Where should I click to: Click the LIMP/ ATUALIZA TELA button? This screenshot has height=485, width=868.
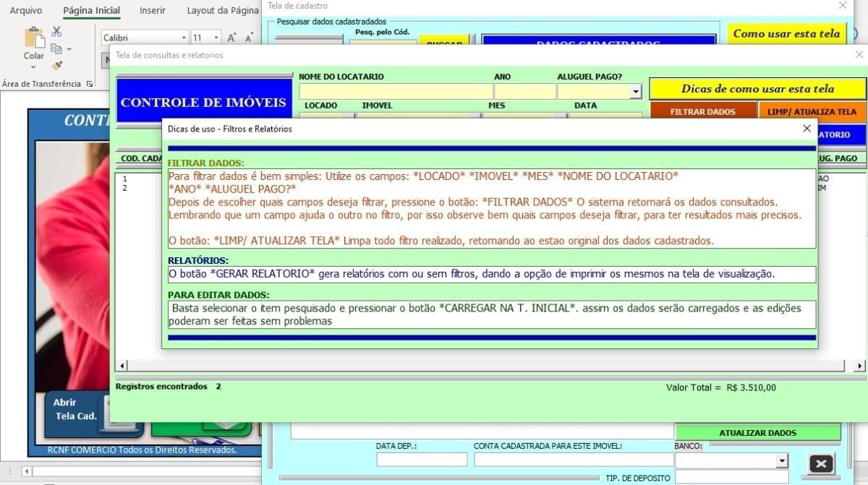point(812,111)
